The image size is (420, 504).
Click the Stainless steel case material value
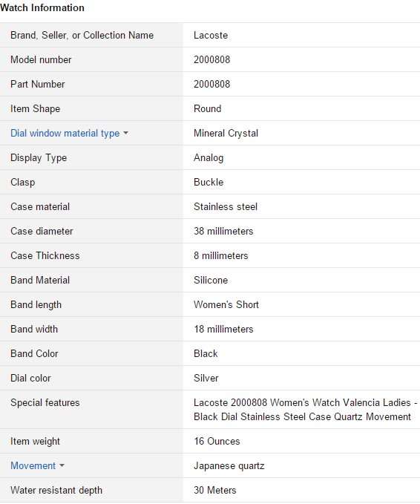[x=226, y=206]
